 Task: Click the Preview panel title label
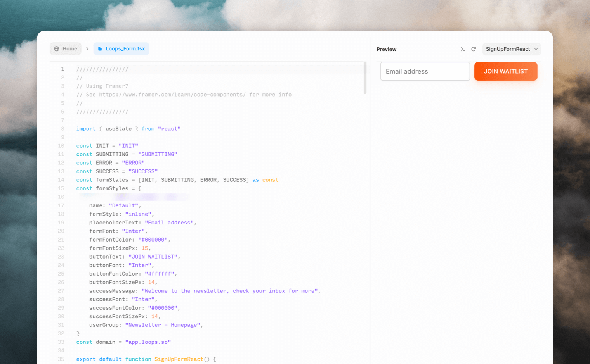tap(386, 49)
